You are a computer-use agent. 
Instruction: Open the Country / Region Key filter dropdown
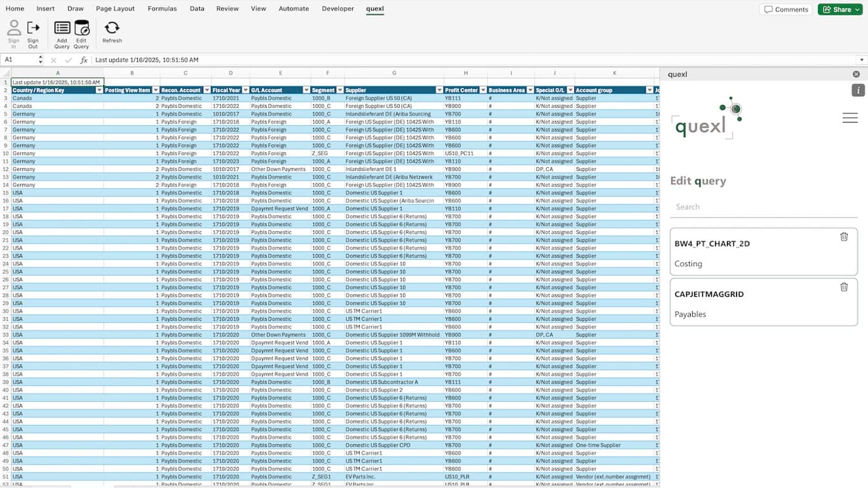(x=99, y=90)
